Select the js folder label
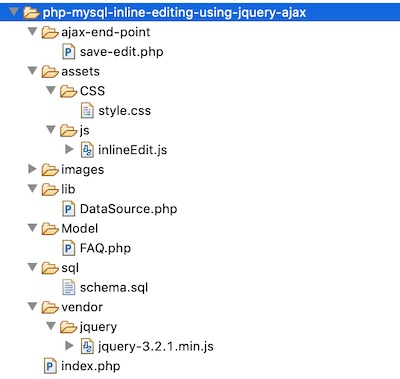 pos(85,131)
